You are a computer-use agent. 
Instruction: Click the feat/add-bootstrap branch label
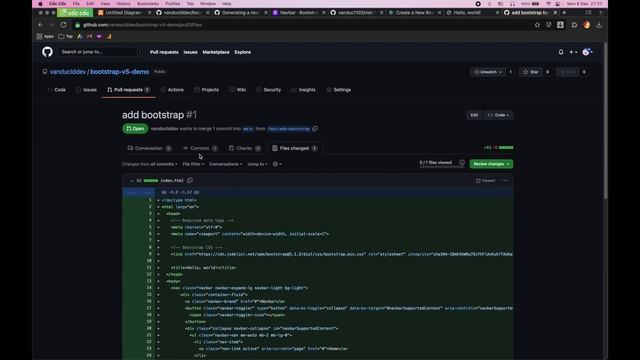click(289, 129)
